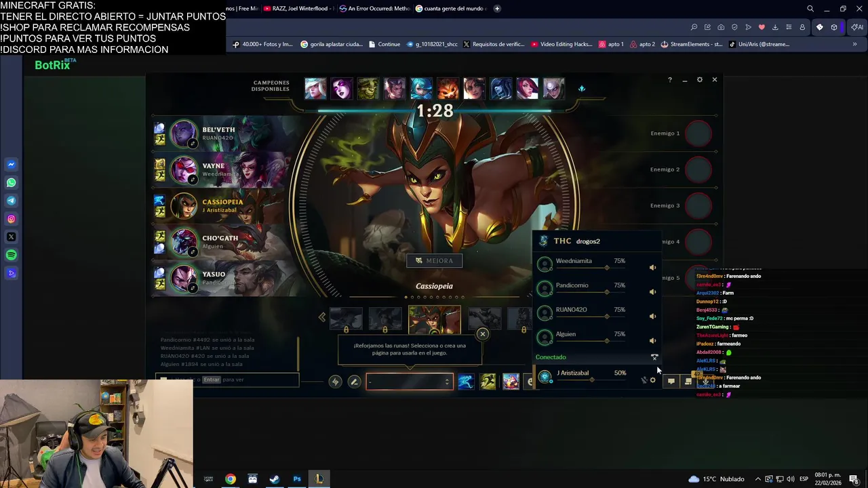The width and height of the screenshot is (868, 488).
Task: Mute Weedniamita in voice panel
Action: click(652, 268)
